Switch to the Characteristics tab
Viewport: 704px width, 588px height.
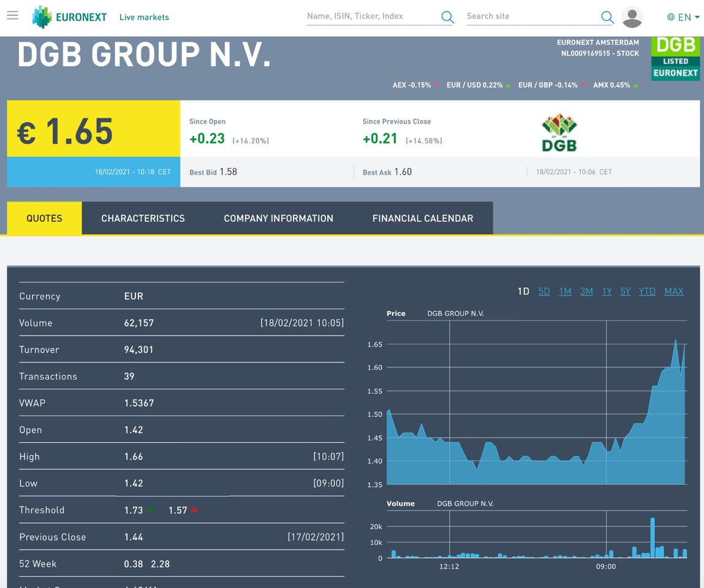(x=143, y=218)
